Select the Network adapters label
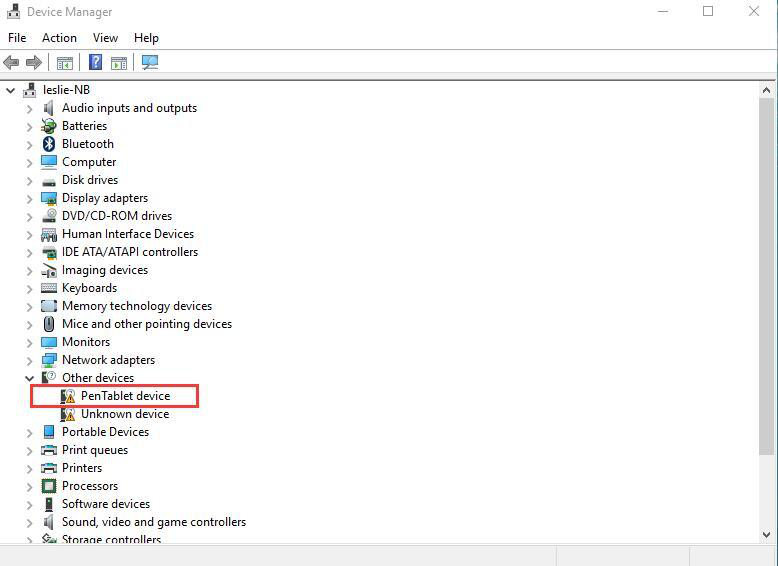The height and width of the screenshot is (566, 778). (108, 360)
